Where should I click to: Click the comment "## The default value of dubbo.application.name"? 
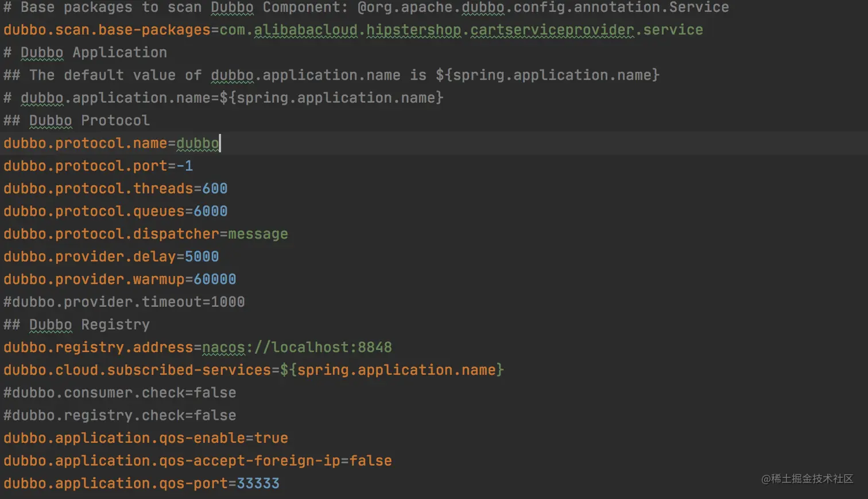pos(332,75)
